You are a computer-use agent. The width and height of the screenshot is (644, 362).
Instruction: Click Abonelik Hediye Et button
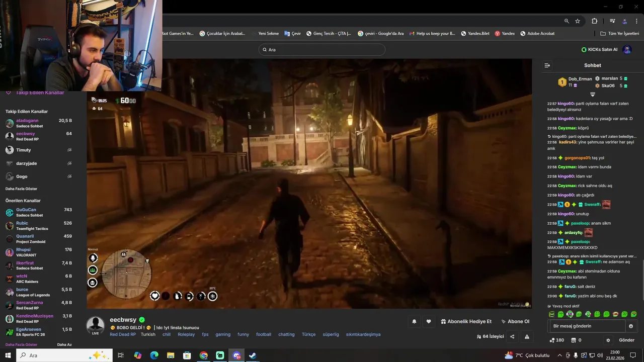[466, 322]
